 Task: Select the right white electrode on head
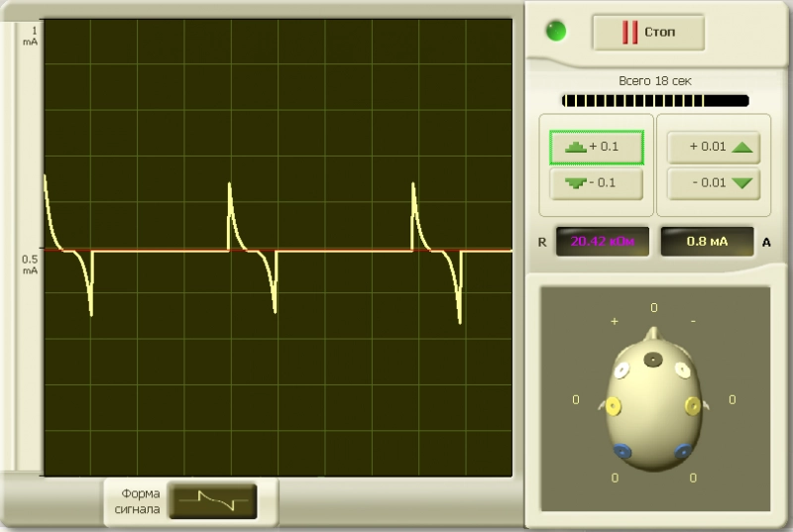click(x=683, y=370)
